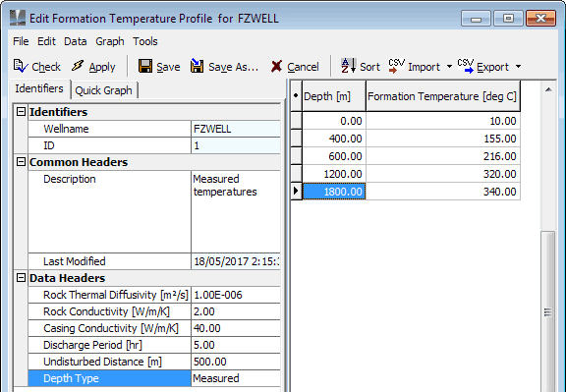Click the Sort button label

click(x=369, y=67)
